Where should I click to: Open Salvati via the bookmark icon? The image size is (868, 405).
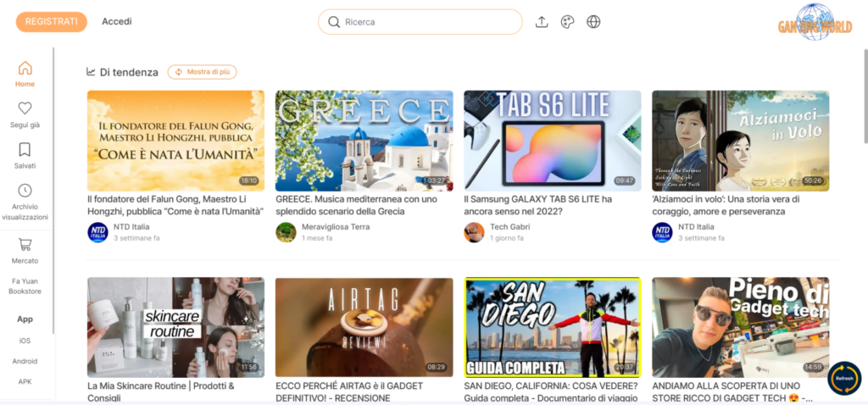pos(25,149)
